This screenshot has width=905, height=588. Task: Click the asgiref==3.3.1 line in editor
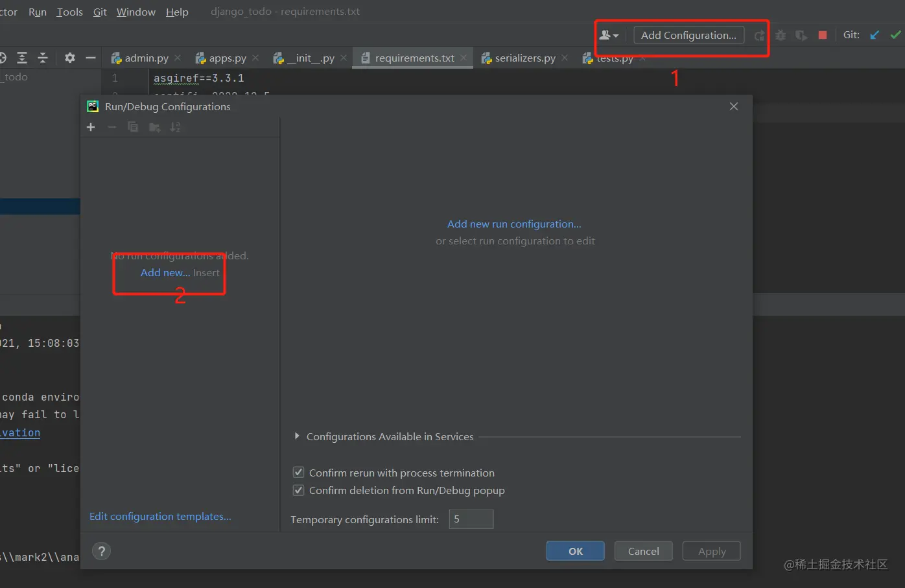[199, 78]
